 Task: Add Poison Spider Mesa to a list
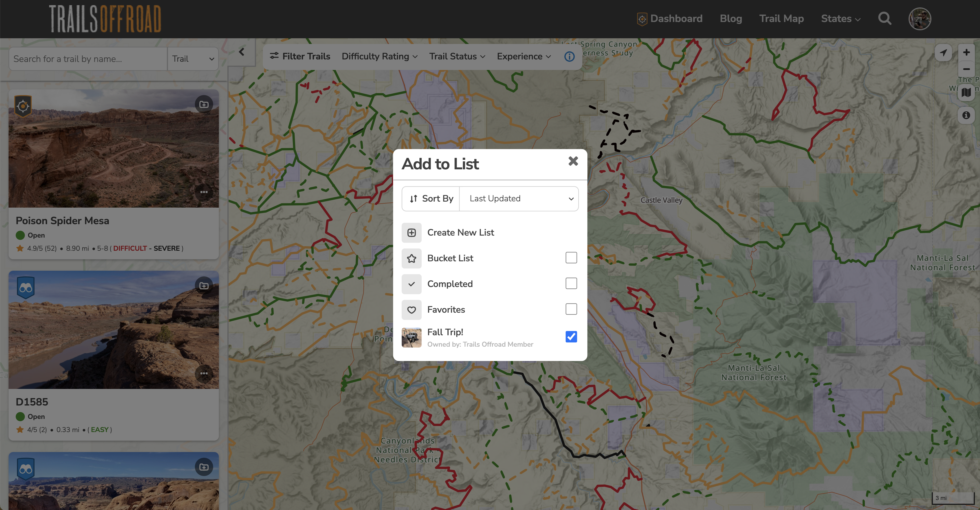coord(204,104)
